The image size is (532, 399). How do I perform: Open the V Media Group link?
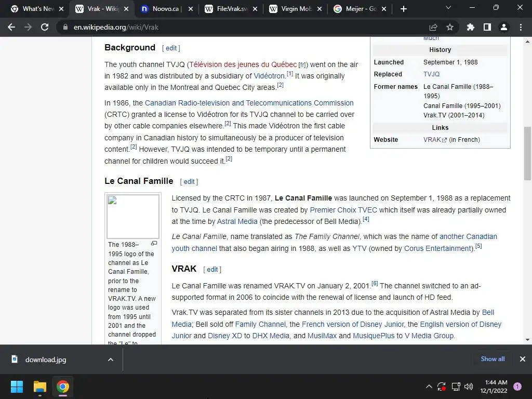[x=429, y=336]
